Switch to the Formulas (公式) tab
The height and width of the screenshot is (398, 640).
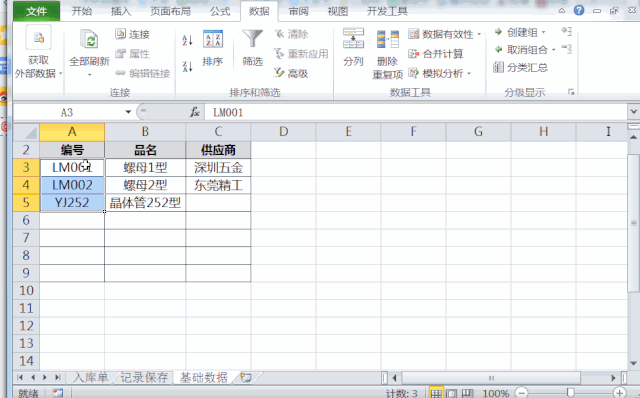pyautogui.click(x=220, y=11)
